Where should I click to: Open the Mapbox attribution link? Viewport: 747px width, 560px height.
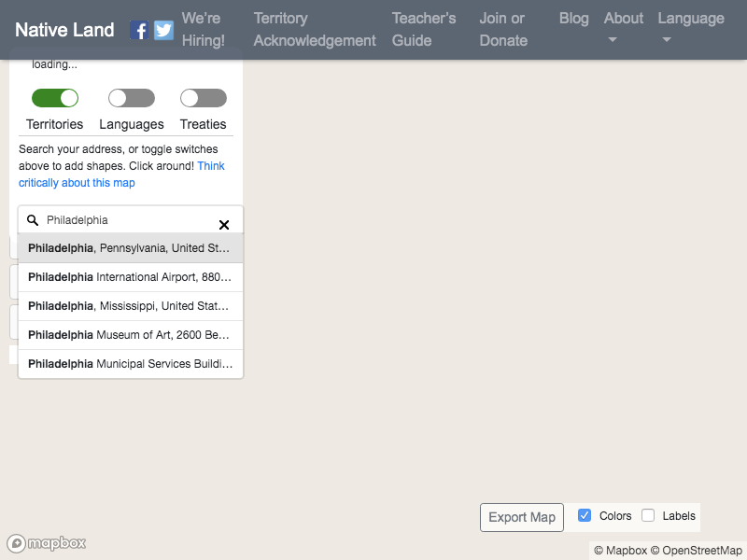click(621, 551)
